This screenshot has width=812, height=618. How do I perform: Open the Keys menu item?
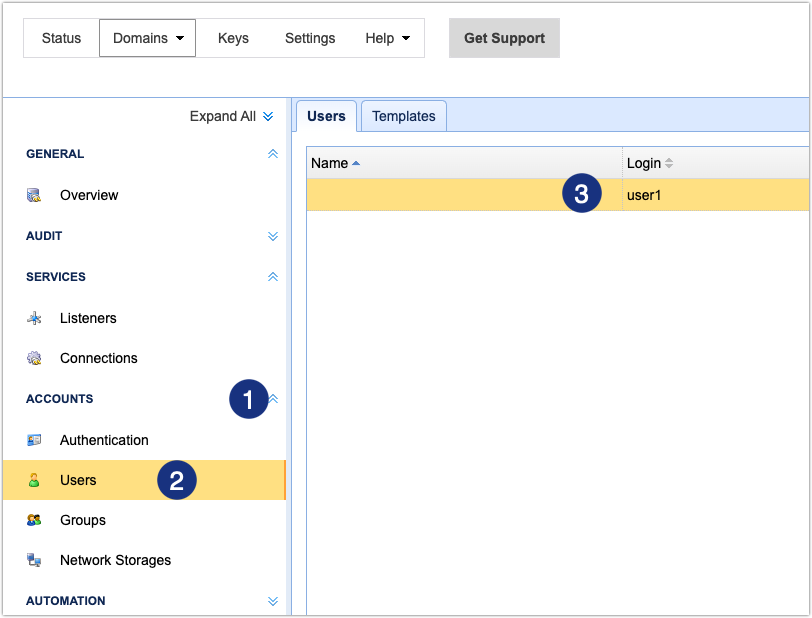tap(233, 38)
